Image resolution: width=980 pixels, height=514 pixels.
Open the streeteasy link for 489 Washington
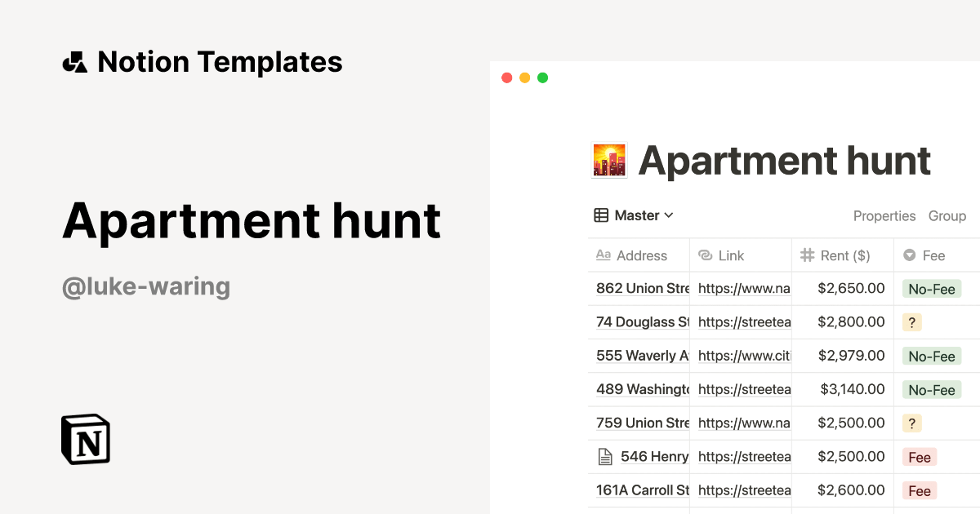pyautogui.click(x=744, y=389)
